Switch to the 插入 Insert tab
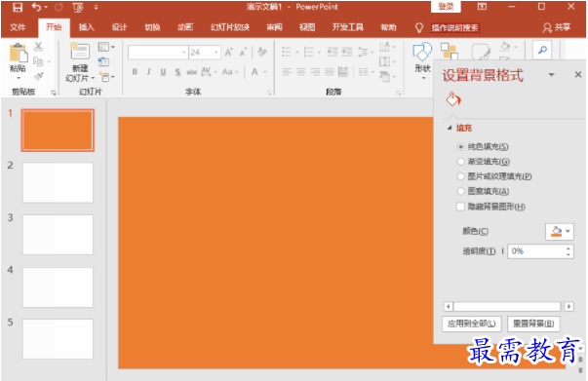Screen dimensions: 588x381 pos(86,27)
